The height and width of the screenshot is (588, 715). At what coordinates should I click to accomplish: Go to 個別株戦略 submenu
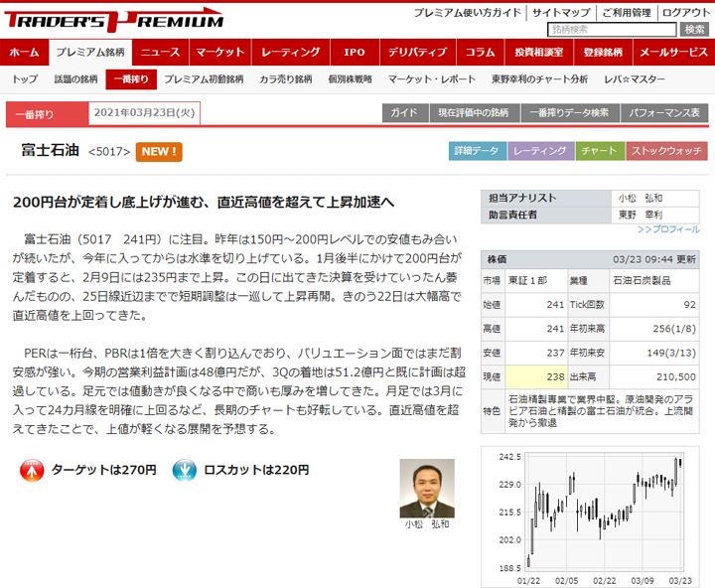[x=350, y=79]
